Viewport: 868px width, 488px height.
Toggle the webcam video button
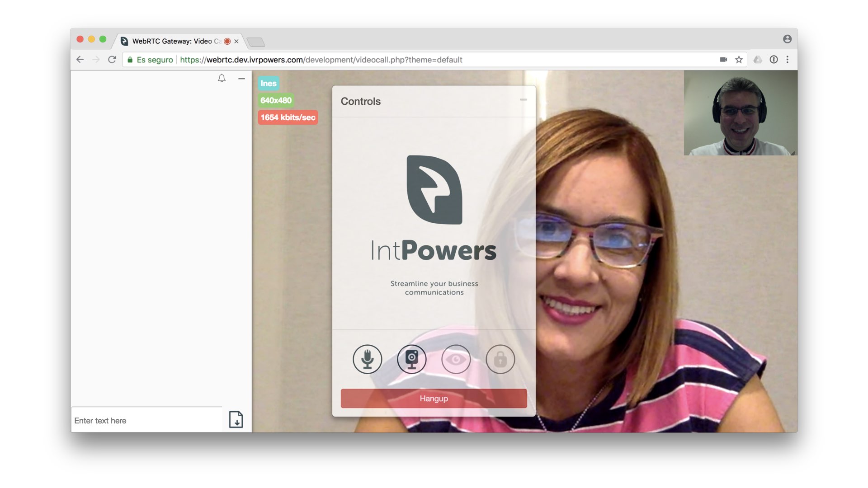tap(411, 359)
